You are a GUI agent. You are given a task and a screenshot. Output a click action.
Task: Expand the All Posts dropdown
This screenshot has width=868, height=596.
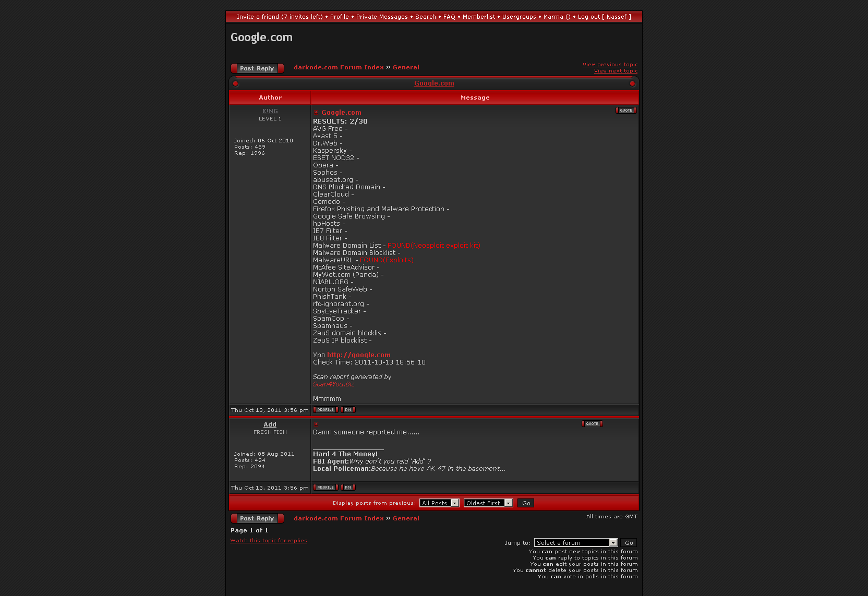point(439,503)
